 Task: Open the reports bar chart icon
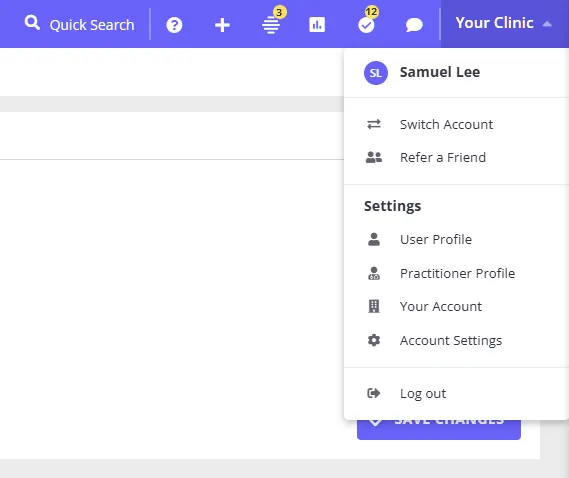[x=317, y=25]
